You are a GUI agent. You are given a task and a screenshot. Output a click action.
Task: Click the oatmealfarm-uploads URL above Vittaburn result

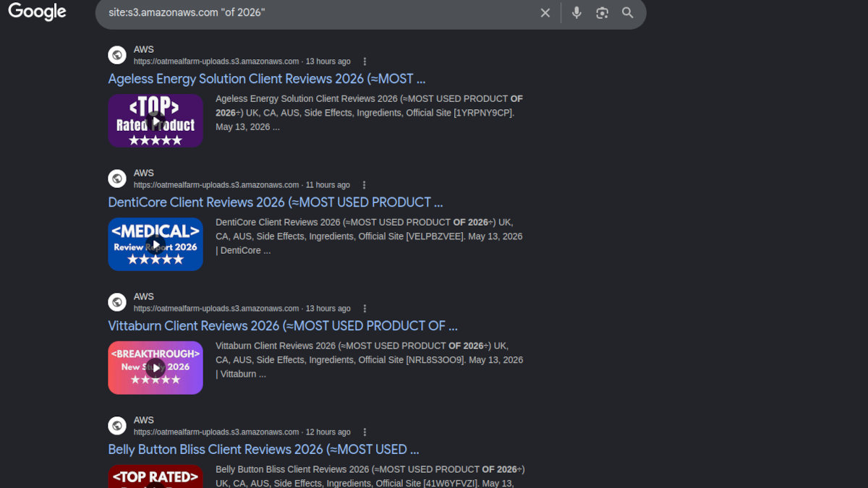216,309
